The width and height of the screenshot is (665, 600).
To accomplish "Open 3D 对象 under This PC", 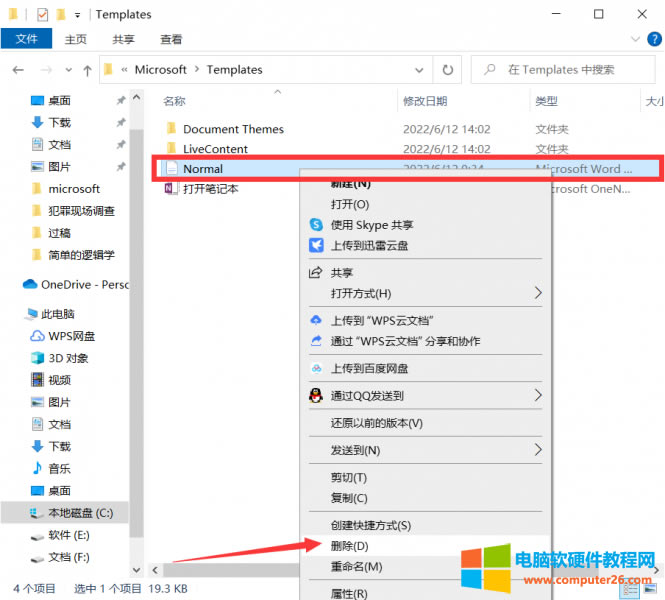I will pyautogui.click(x=68, y=358).
